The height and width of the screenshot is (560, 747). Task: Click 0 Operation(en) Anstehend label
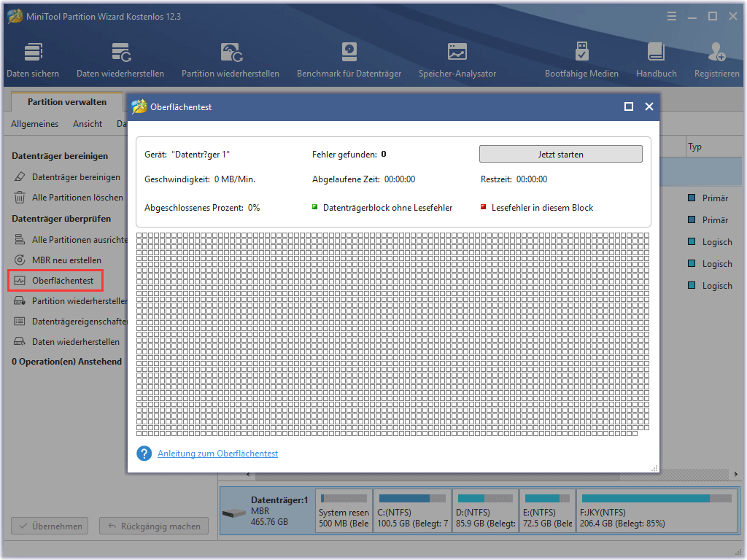[66, 362]
